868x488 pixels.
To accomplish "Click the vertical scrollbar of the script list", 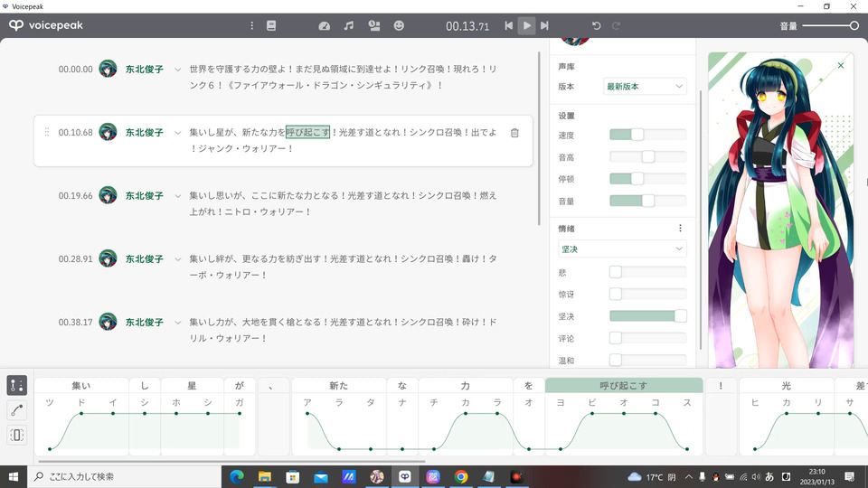I will pos(539,138).
